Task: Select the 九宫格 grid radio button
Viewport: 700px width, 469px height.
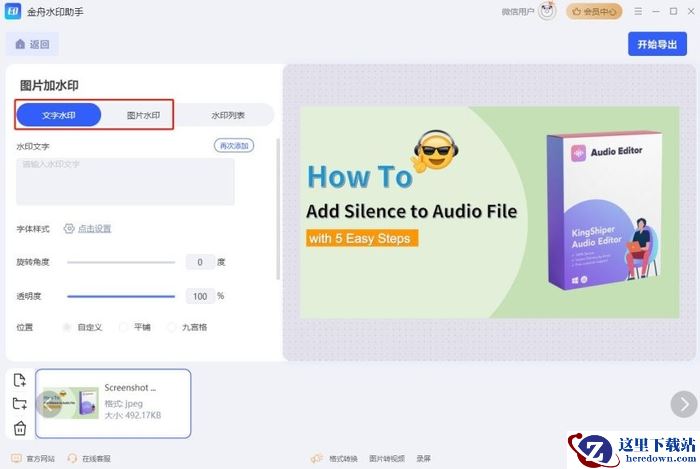Action: coord(171,327)
